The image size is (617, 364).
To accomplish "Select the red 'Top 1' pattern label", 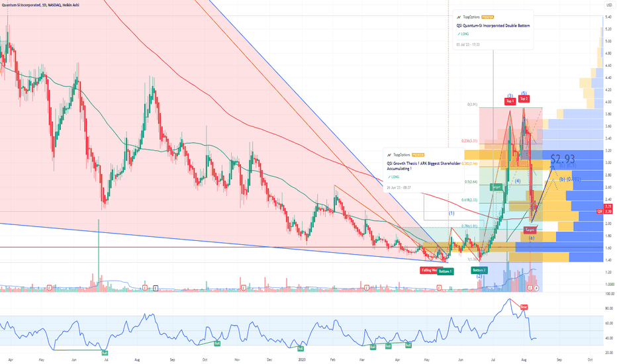I will [x=510, y=101].
